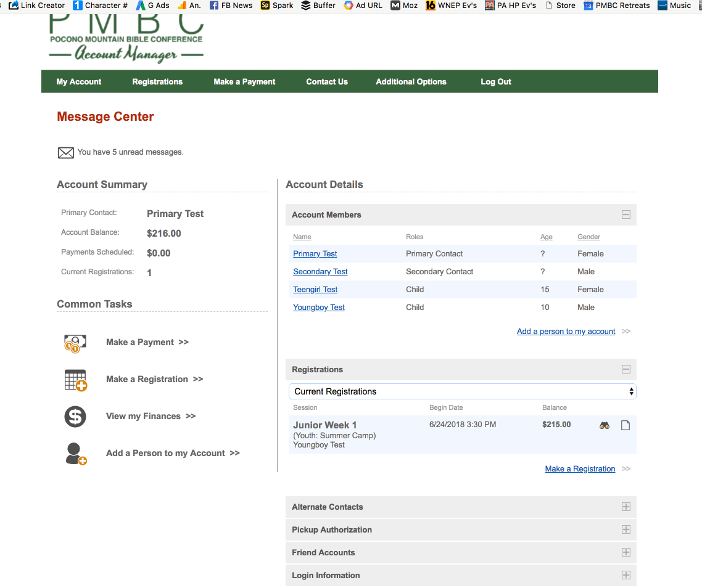
Task: Click Add a Person to my Account >> task
Action: 173,453
